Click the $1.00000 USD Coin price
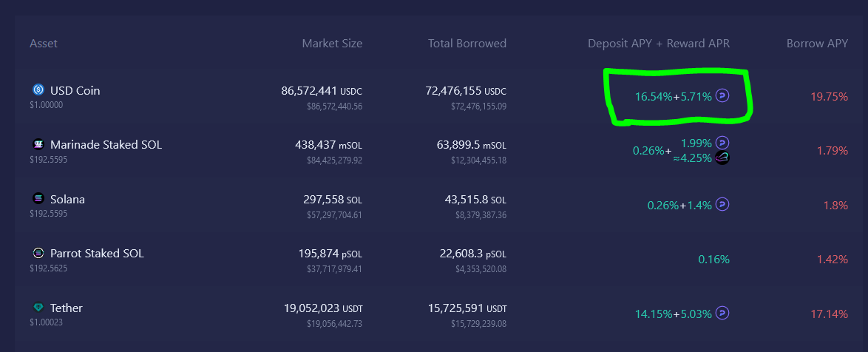The height and width of the screenshot is (352, 868). coord(47,104)
